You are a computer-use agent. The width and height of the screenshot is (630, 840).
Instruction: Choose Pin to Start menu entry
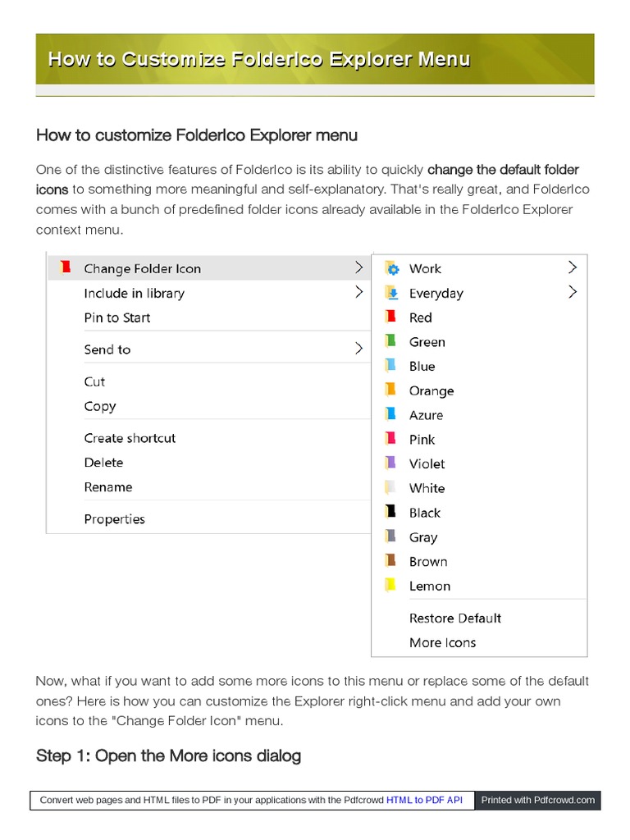click(x=117, y=317)
